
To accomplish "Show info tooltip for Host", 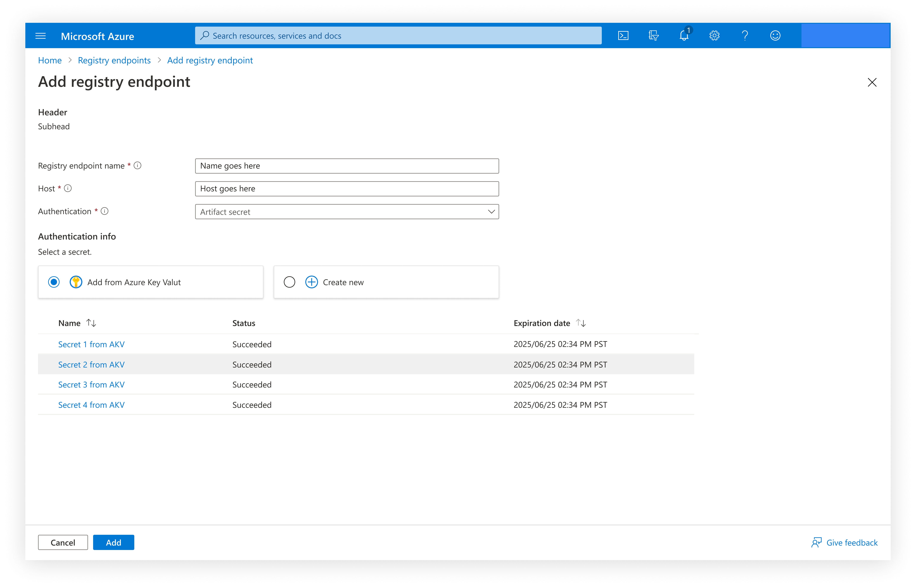I will click(68, 188).
